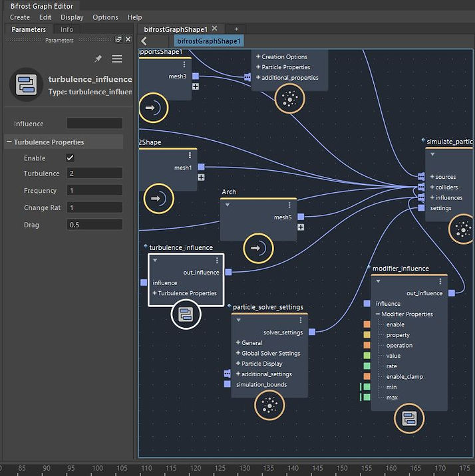Image resolution: width=475 pixels, height=476 pixels.
Task: Click frame 120 on the timeline
Action: coord(196,468)
